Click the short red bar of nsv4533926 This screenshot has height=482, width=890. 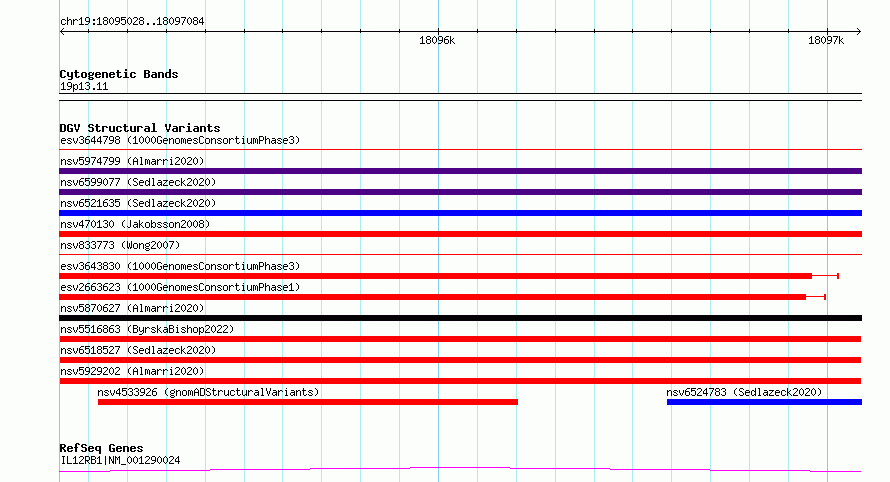(308, 402)
